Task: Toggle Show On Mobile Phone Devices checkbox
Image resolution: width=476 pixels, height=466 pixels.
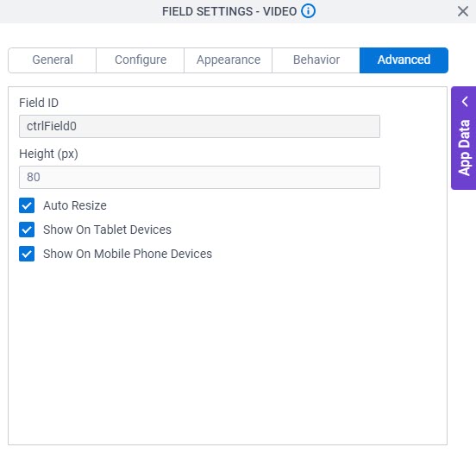Action: (x=27, y=254)
